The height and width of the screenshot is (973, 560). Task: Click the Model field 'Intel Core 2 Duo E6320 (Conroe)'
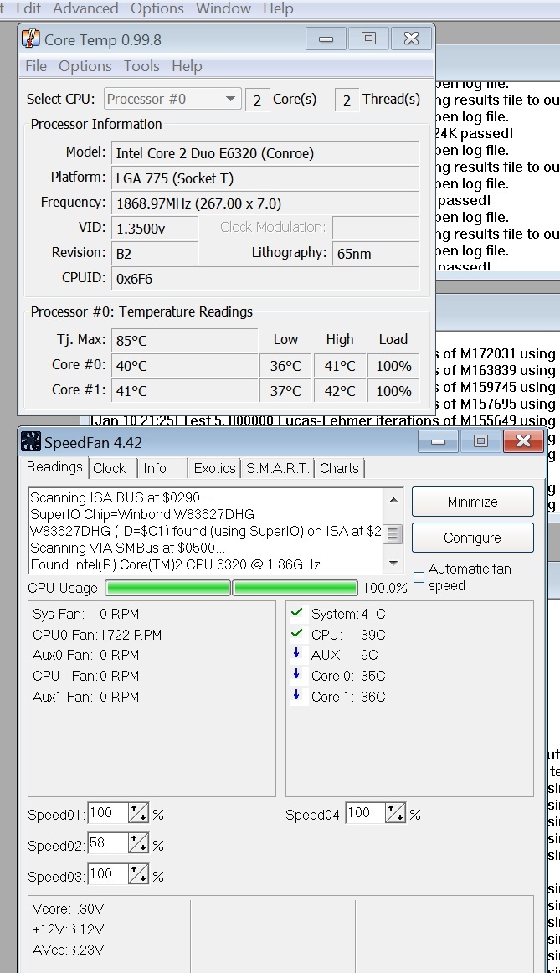[x=265, y=153]
